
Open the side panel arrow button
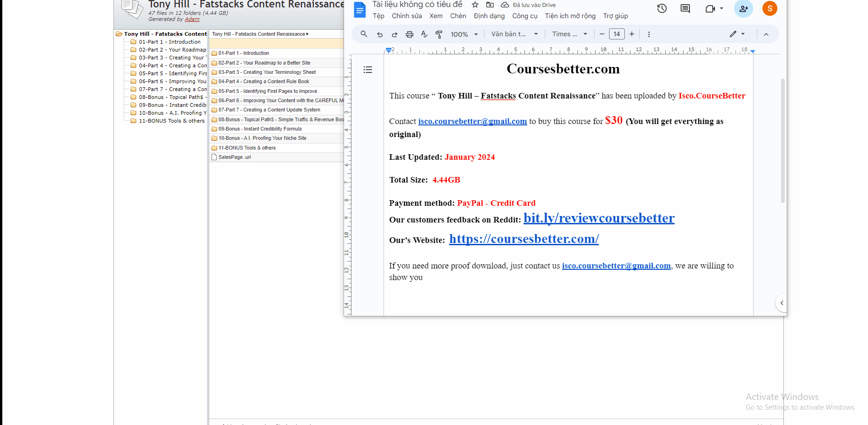(782, 303)
